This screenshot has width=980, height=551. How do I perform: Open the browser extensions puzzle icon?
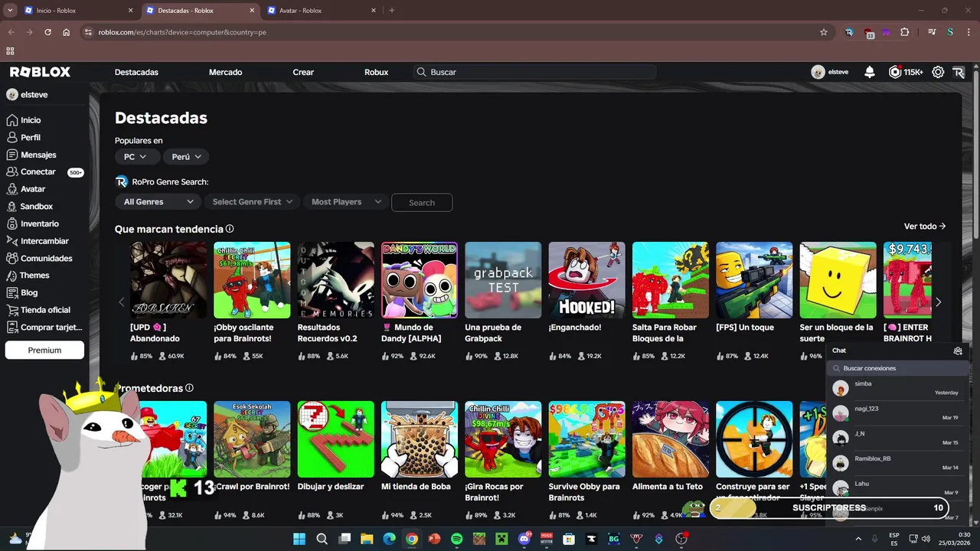(x=905, y=32)
